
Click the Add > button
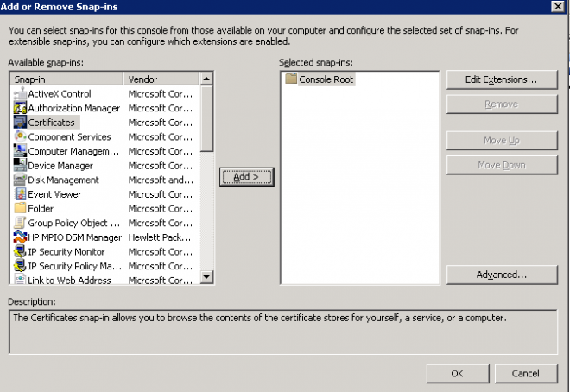pos(246,177)
